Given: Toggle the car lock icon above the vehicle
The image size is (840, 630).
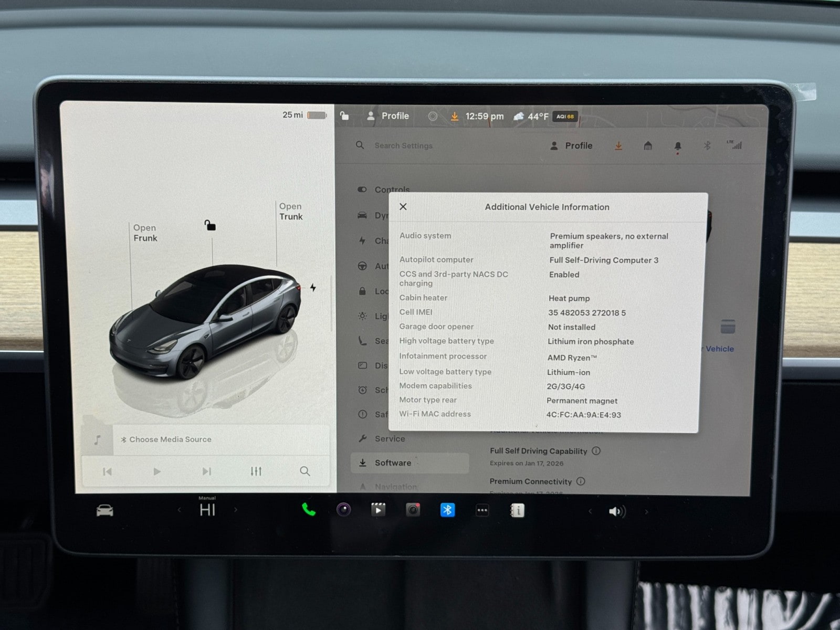Looking at the screenshot, I should 210,226.
